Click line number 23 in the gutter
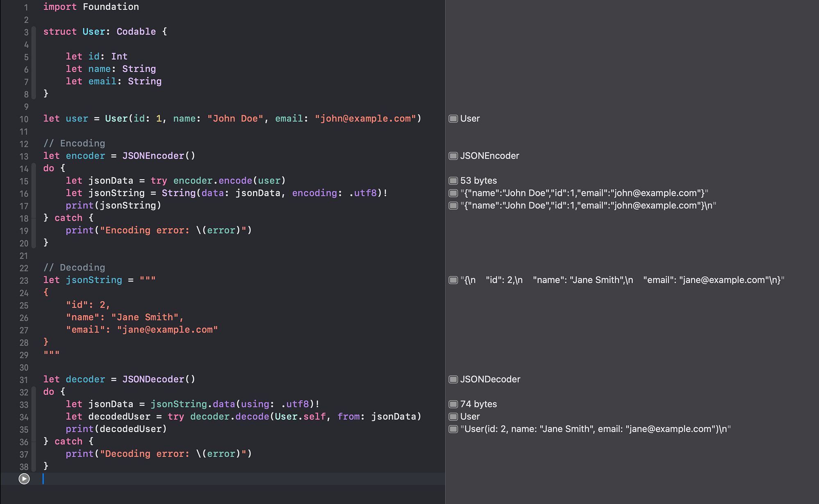Screen dimensions: 819x504 click(24, 280)
